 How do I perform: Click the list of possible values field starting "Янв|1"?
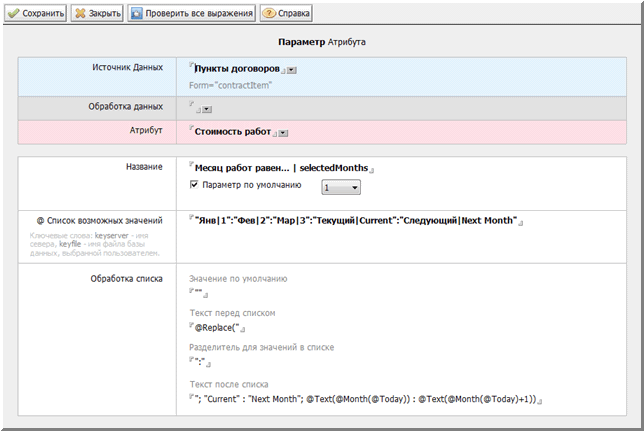(x=356, y=221)
